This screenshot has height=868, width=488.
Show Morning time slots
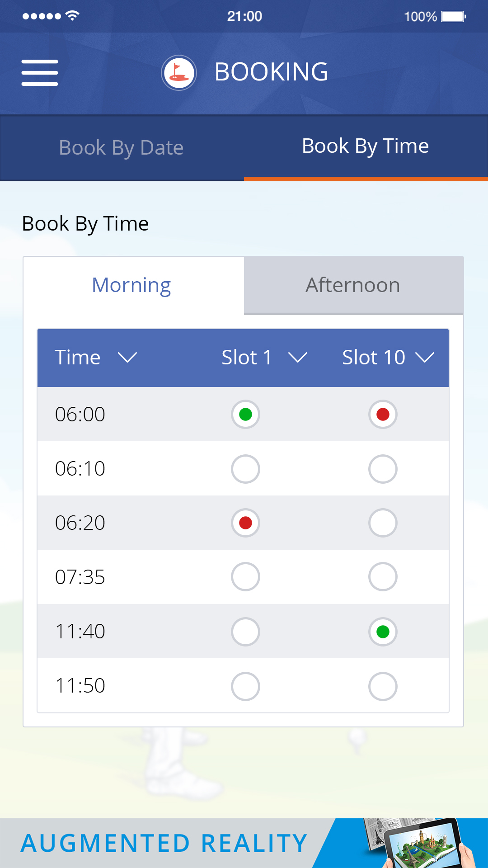tap(131, 285)
